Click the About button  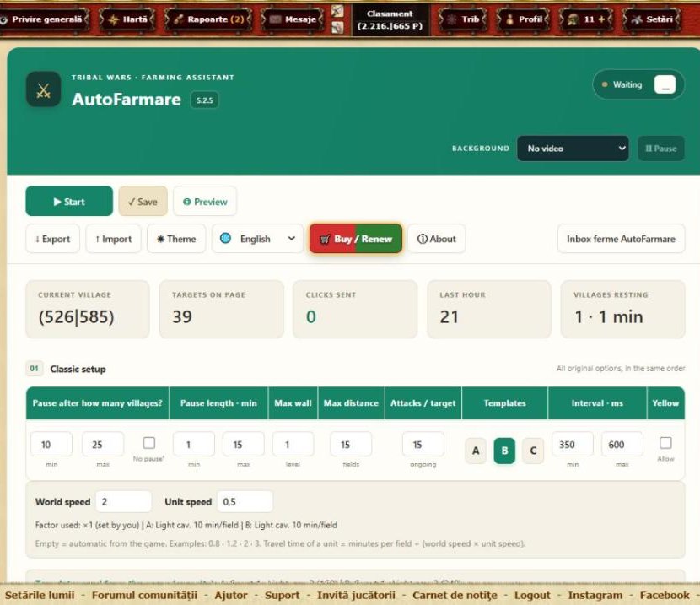click(x=437, y=239)
